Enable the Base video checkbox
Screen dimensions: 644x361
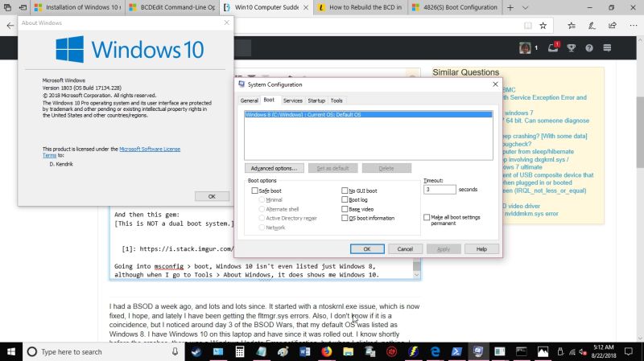pyautogui.click(x=345, y=209)
